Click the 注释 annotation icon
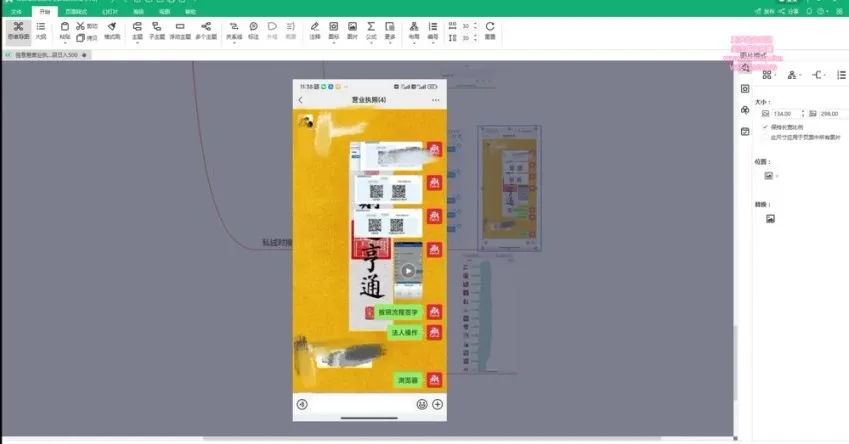 [x=314, y=30]
